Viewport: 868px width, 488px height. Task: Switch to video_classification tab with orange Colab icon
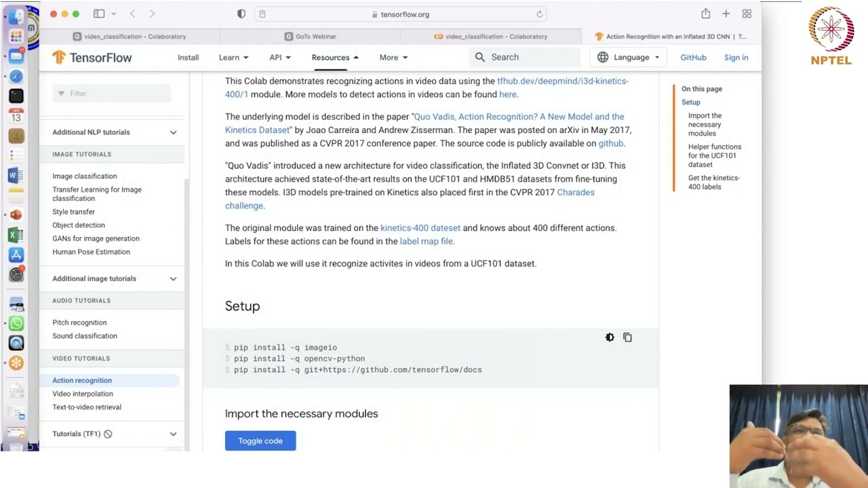point(491,37)
